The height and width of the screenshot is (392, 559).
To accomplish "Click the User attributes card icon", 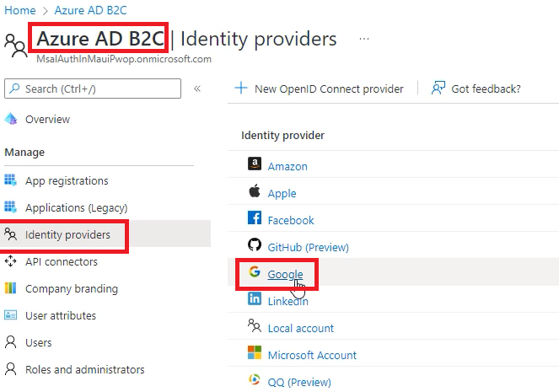I will pos(10,315).
